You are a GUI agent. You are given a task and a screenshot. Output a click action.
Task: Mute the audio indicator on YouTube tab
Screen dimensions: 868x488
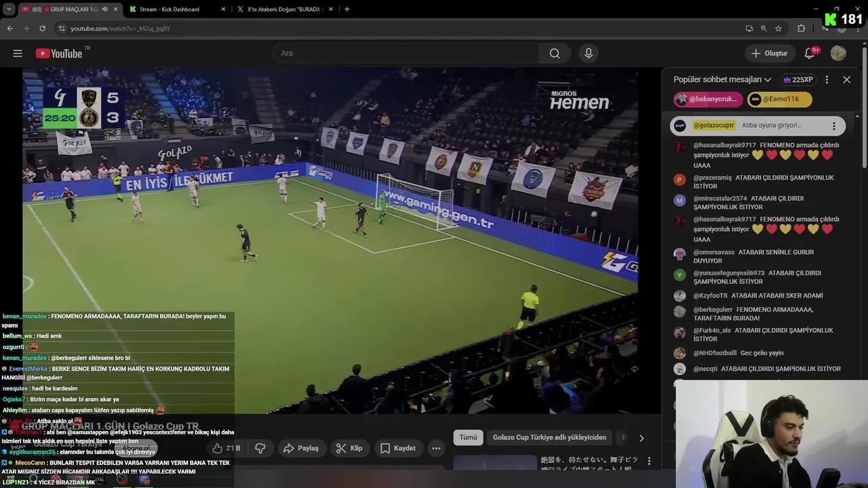104,9
